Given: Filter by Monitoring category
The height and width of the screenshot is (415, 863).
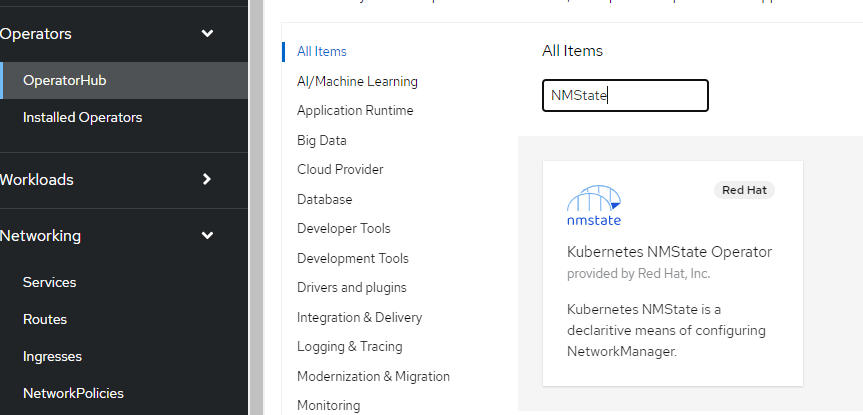Looking at the screenshot, I should click(329, 406).
